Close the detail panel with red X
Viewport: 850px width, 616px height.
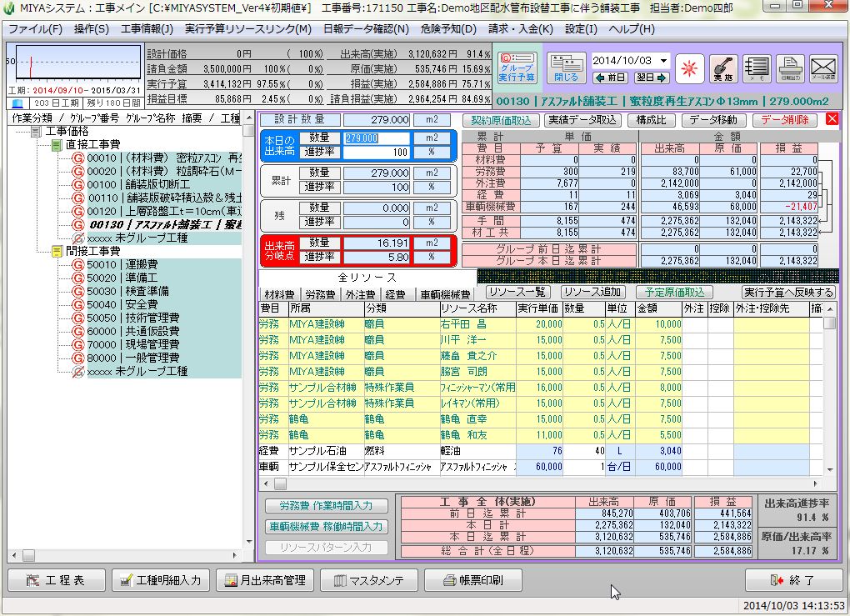(x=831, y=119)
